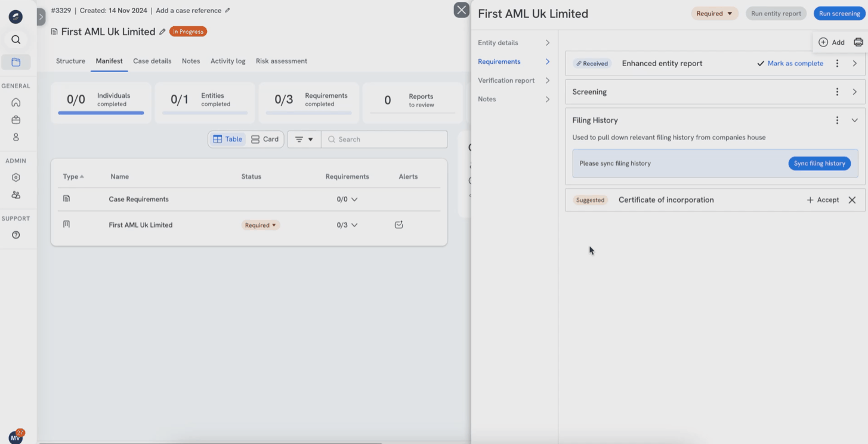868x444 pixels.
Task: Click Add a case reference link
Action: point(189,11)
